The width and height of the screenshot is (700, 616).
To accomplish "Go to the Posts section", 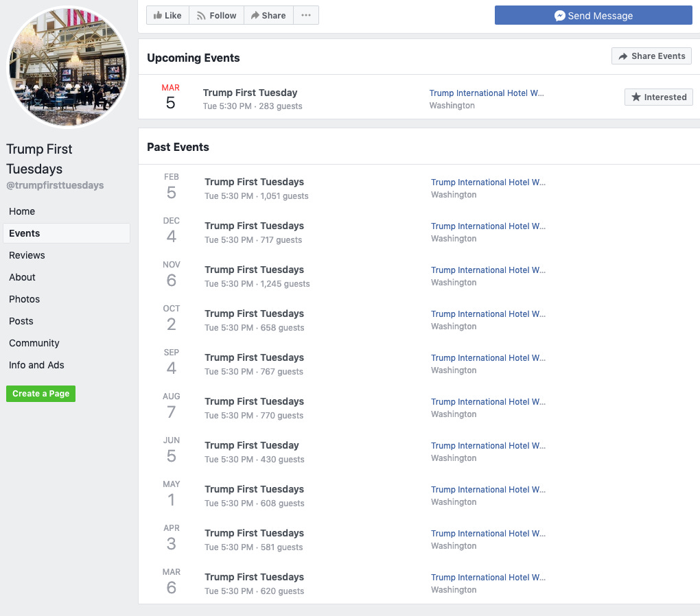I will pos(21,321).
